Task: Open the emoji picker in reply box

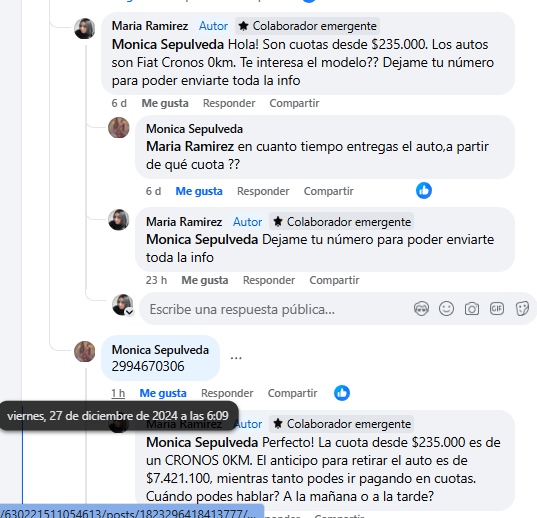Action: pos(446,309)
